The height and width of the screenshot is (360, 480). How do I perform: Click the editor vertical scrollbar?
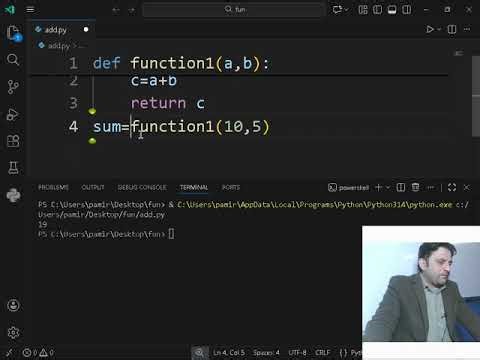click(x=476, y=97)
